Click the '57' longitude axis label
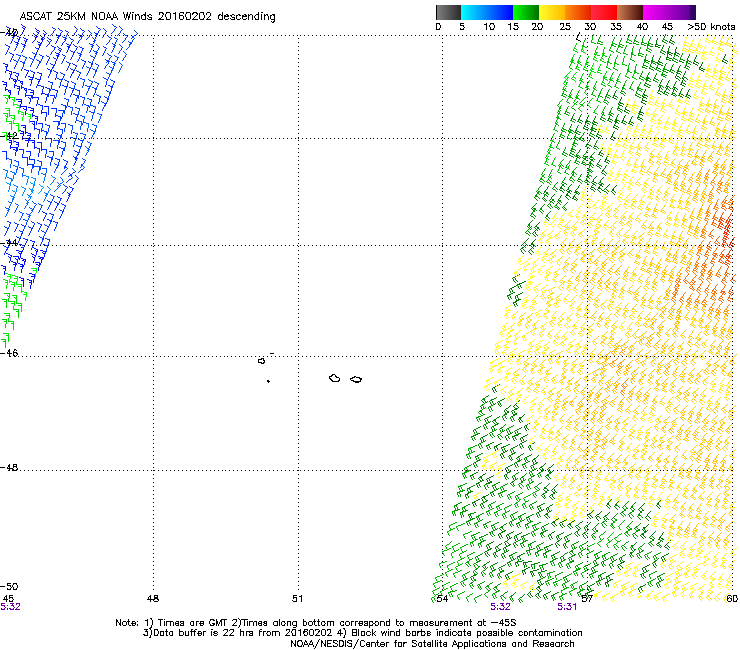The height and width of the screenshot is (650, 740). click(x=587, y=599)
